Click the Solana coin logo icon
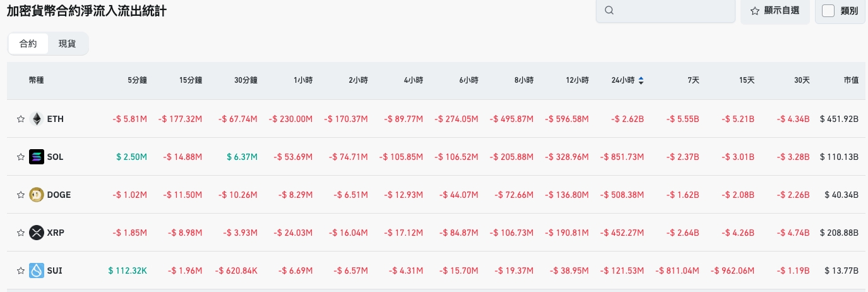 pyautogui.click(x=37, y=157)
